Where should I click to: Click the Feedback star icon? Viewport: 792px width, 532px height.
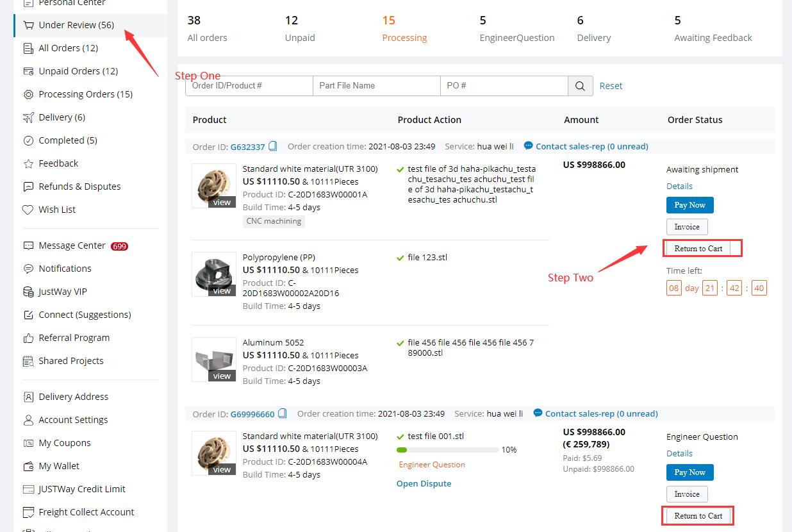point(28,163)
